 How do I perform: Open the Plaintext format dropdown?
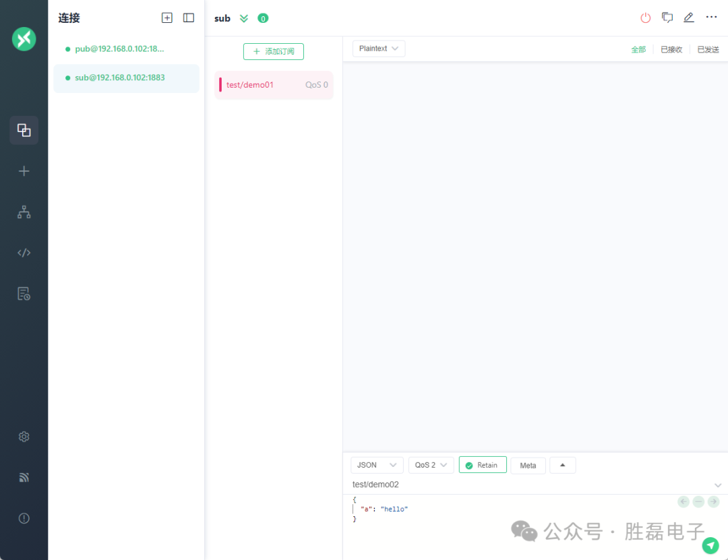tap(378, 49)
